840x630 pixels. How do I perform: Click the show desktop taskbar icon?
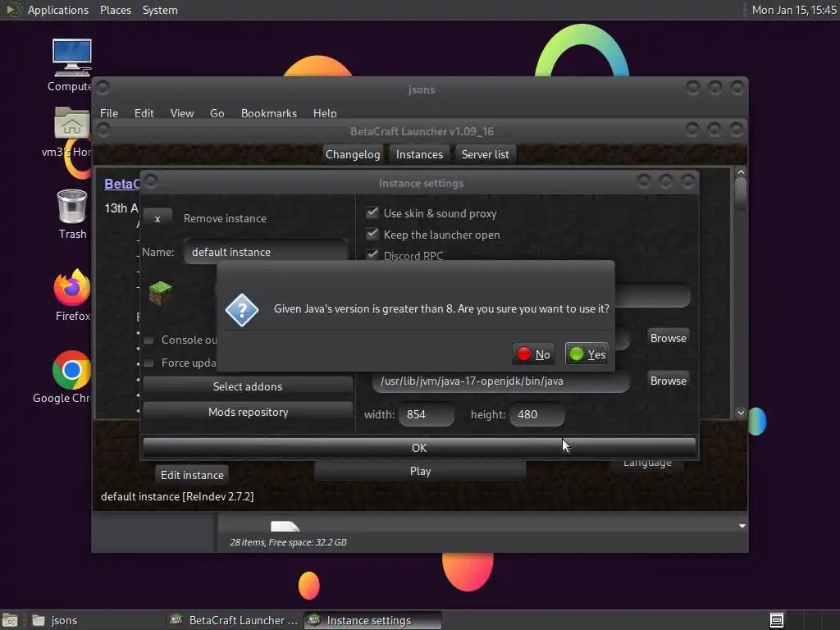point(10,620)
